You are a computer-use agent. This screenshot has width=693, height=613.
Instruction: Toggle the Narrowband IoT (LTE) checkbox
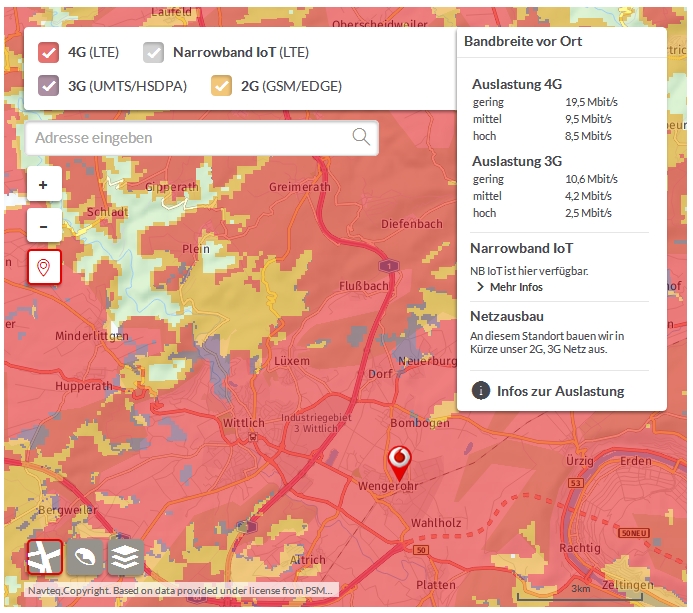153,53
